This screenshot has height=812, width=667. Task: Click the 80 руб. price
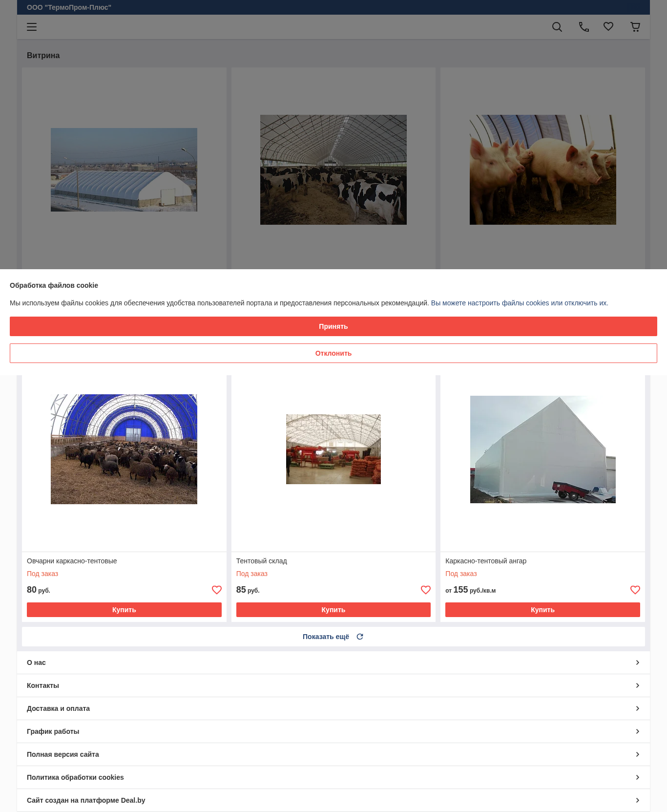click(39, 590)
